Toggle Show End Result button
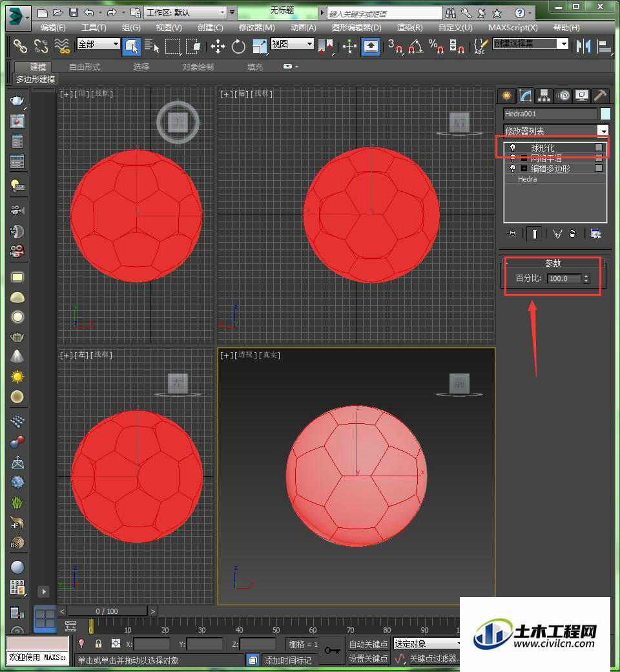The image size is (620, 672). tap(534, 233)
